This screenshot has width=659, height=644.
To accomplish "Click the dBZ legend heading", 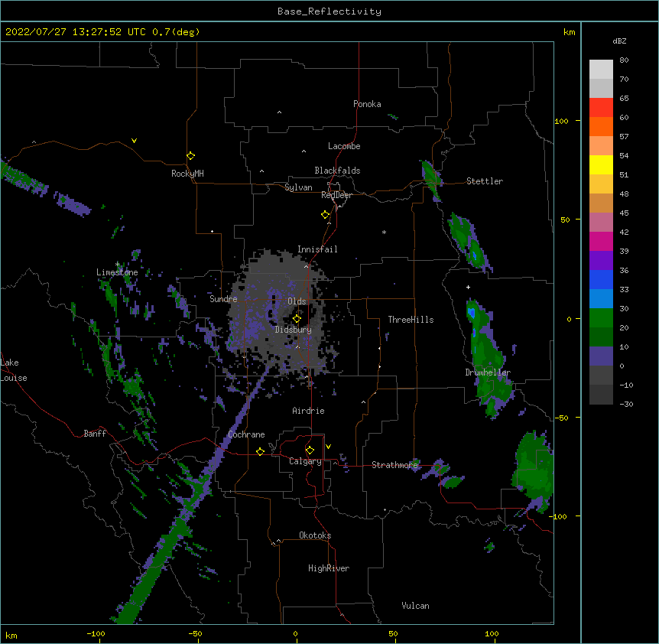I will coord(619,41).
